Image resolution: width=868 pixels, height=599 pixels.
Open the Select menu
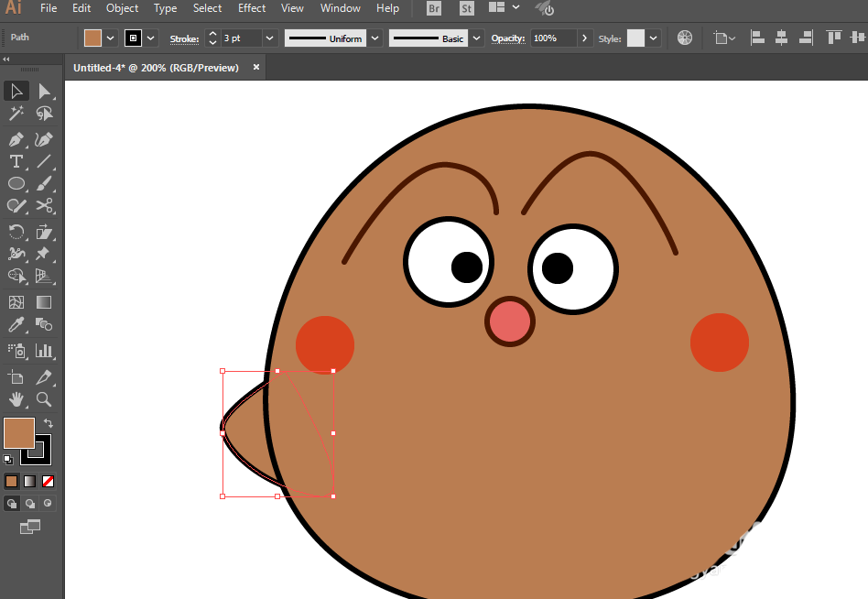pos(207,8)
